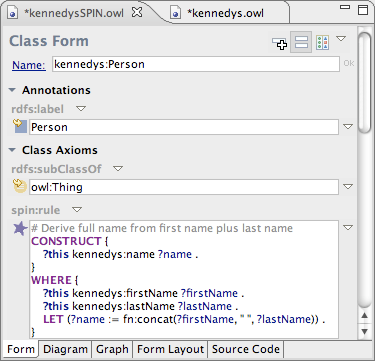Click the kennedys.owl file icon
375x361 pixels.
click(175, 13)
